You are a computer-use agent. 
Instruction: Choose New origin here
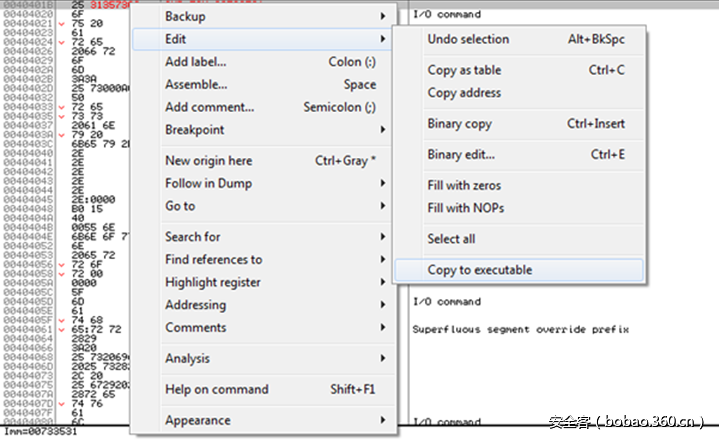pos(208,161)
